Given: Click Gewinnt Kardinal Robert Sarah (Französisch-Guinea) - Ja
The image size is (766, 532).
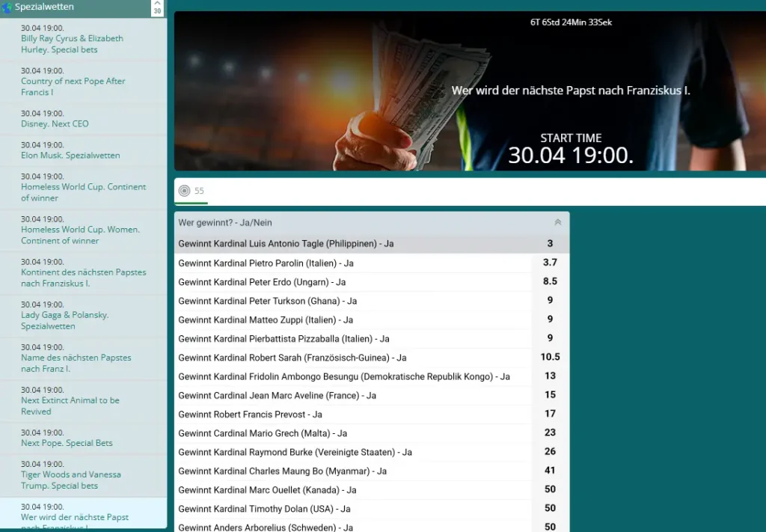Looking at the screenshot, I should pyautogui.click(x=292, y=358).
